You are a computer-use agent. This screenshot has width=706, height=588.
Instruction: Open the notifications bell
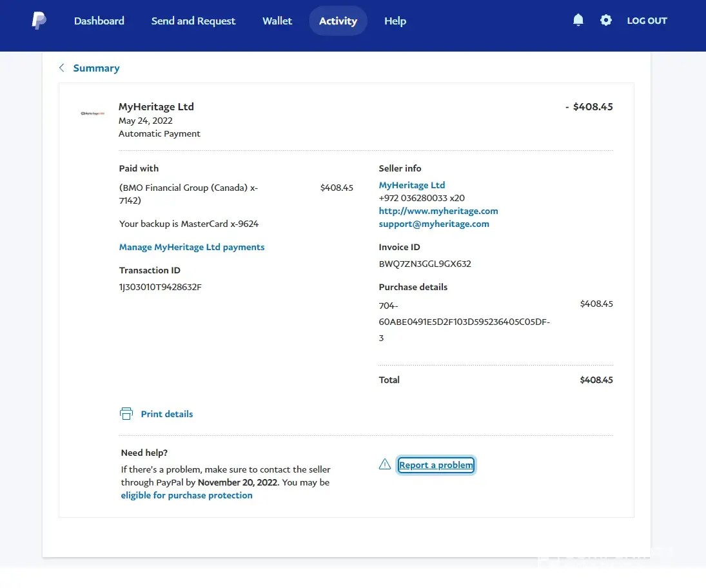[x=578, y=21]
